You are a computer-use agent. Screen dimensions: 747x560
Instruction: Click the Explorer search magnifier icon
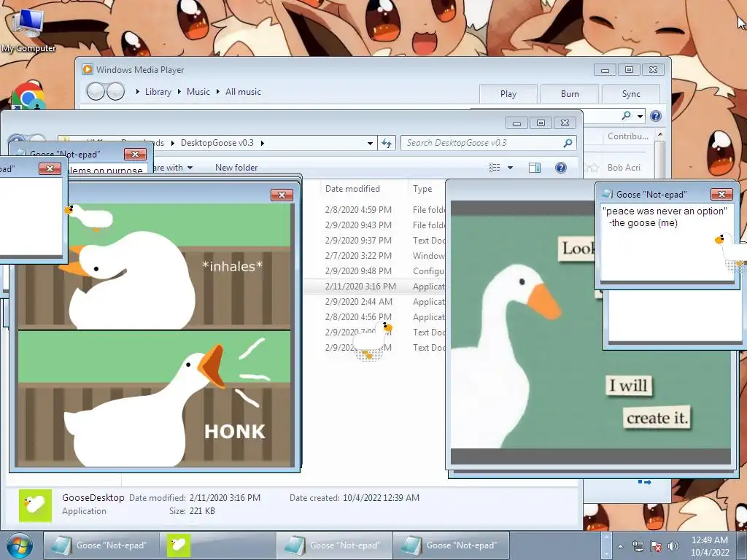tap(568, 143)
